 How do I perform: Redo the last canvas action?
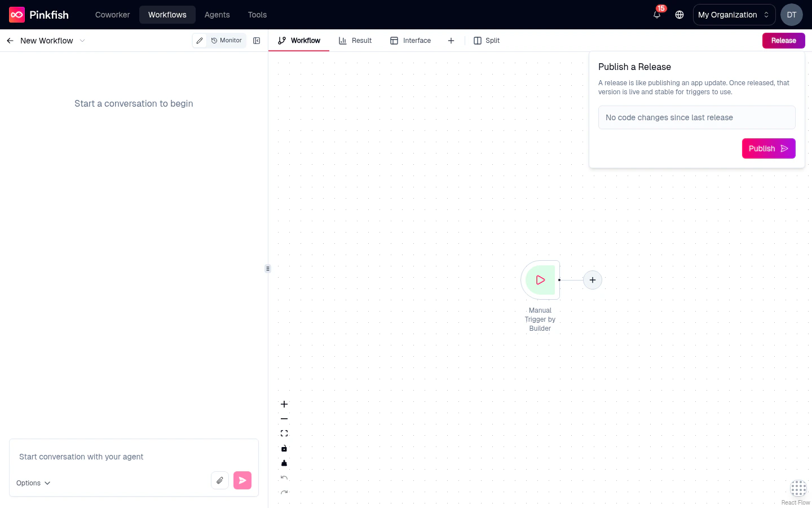284,492
